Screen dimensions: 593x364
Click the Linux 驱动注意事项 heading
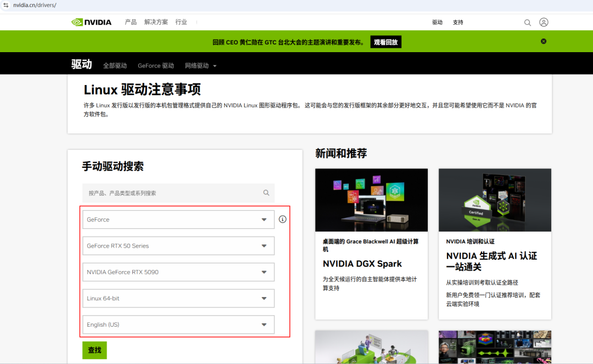[142, 89]
